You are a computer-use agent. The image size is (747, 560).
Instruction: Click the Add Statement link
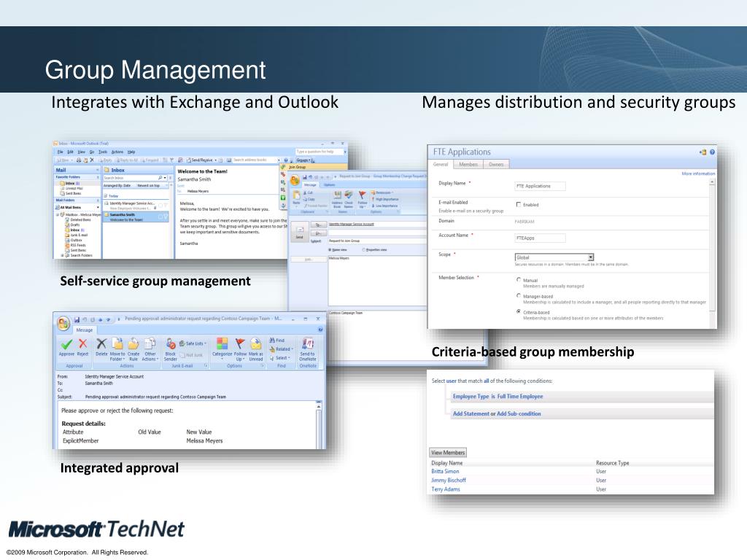pos(471,414)
